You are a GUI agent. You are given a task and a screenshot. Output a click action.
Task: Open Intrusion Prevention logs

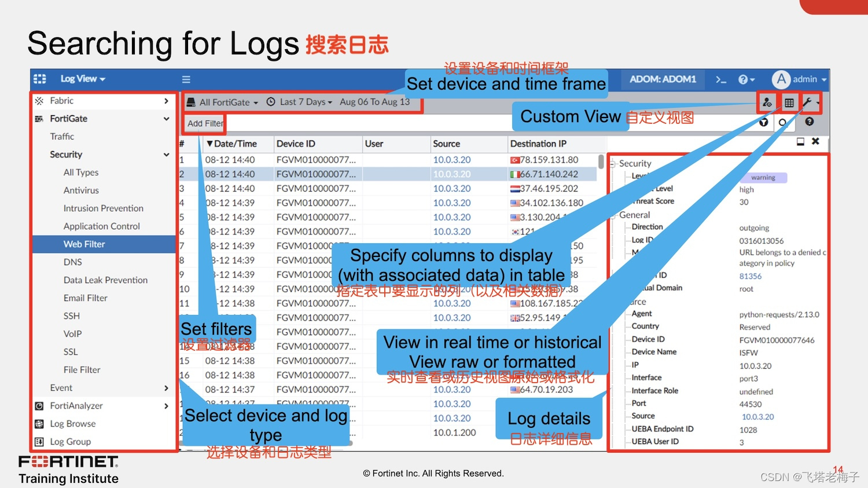tap(104, 208)
